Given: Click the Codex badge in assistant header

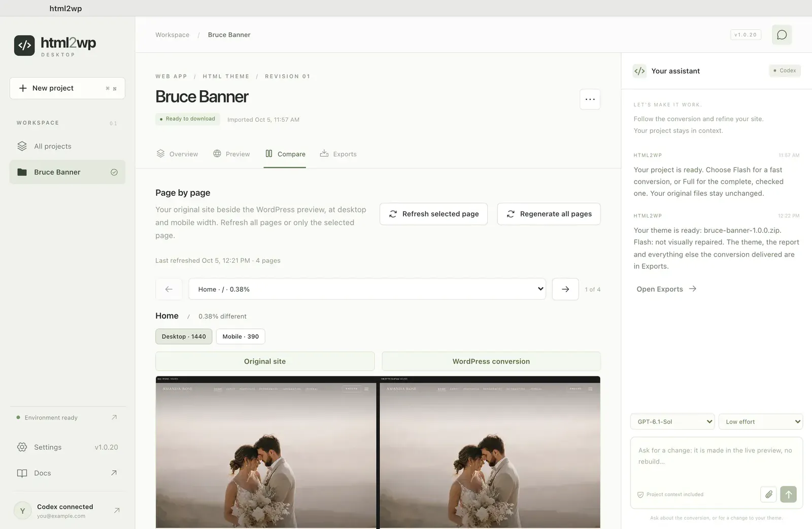Looking at the screenshot, I should click(785, 70).
